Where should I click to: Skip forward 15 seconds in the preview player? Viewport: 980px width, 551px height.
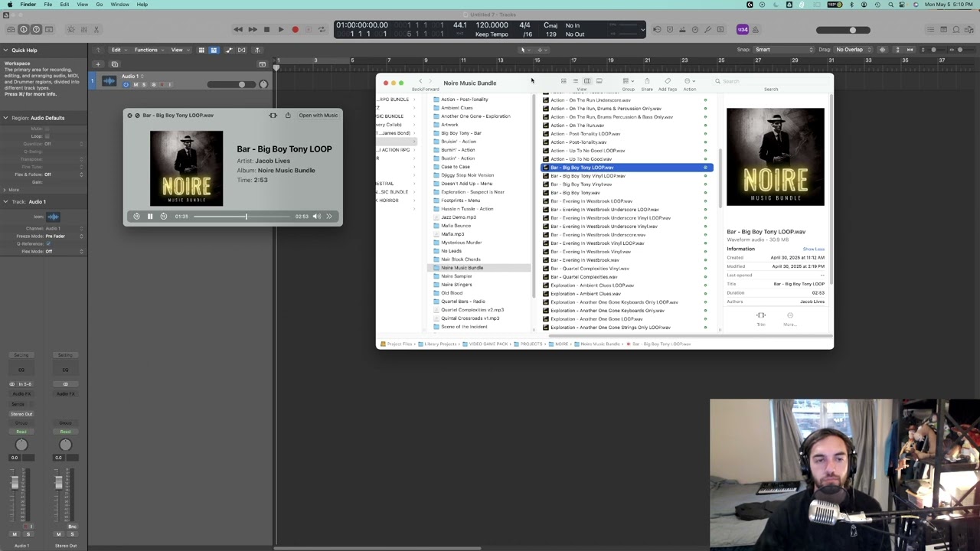[163, 217]
